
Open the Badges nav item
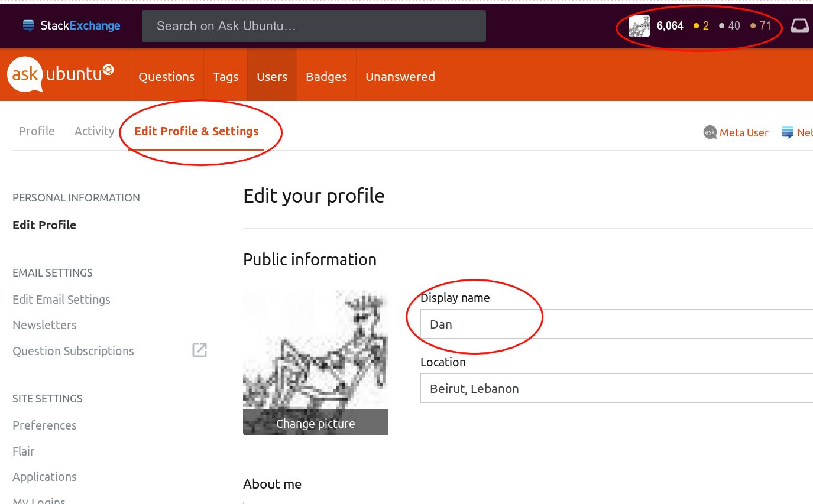click(x=326, y=77)
